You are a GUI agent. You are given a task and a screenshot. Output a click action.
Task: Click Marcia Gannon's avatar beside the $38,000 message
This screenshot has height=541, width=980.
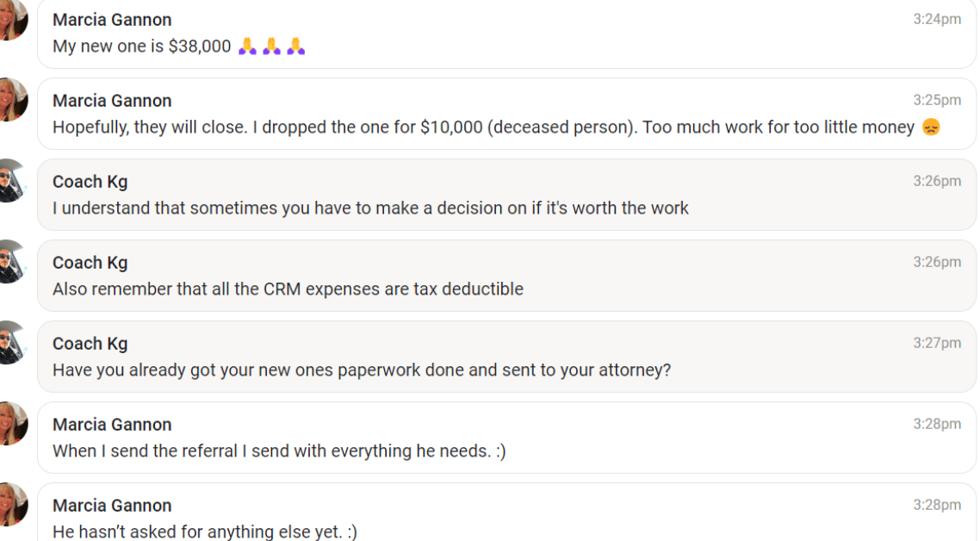(12, 21)
